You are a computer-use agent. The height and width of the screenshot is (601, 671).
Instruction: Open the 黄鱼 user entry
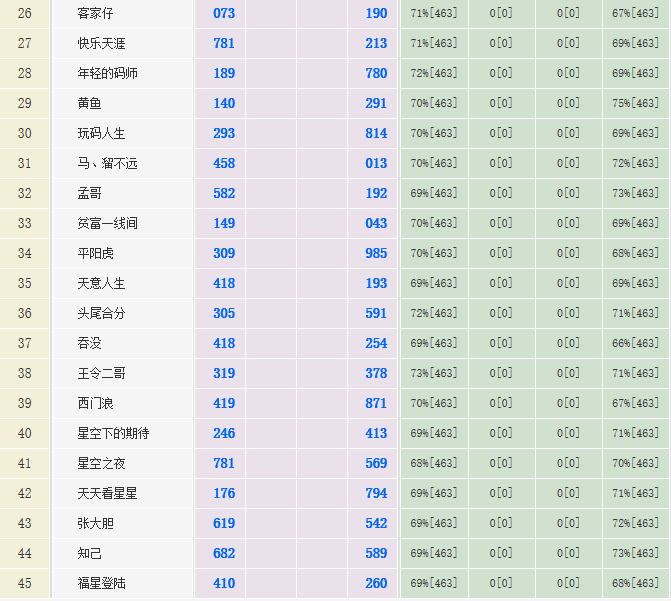tap(90, 104)
